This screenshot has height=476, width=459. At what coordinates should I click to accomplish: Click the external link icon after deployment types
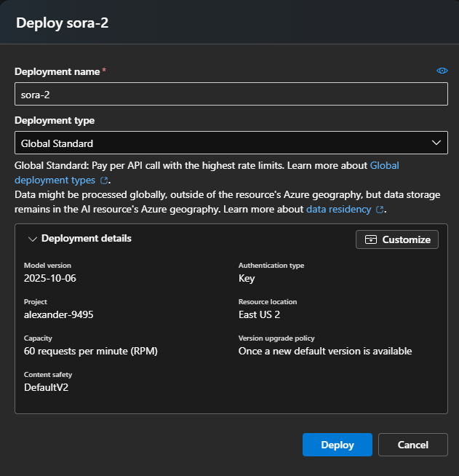(104, 181)
